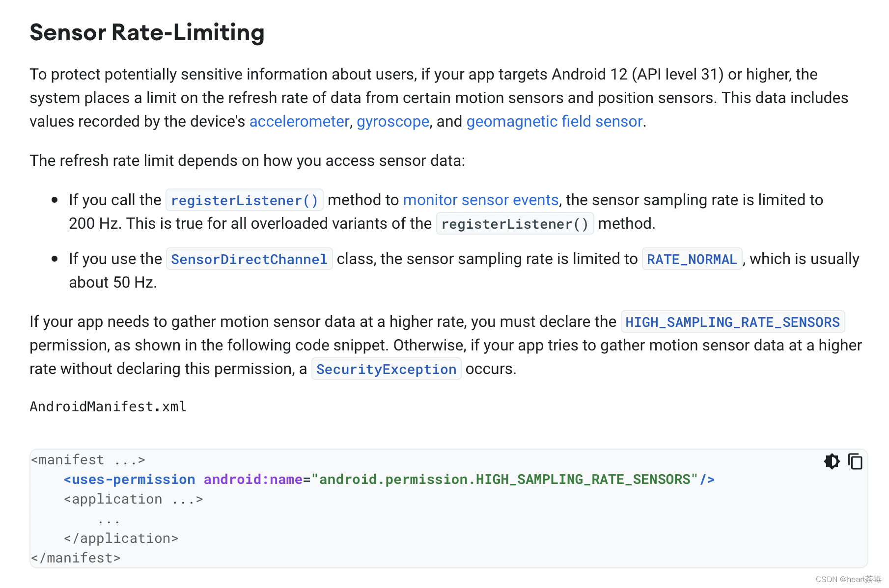Click the closing </application> tag

[x=121, y=538]
